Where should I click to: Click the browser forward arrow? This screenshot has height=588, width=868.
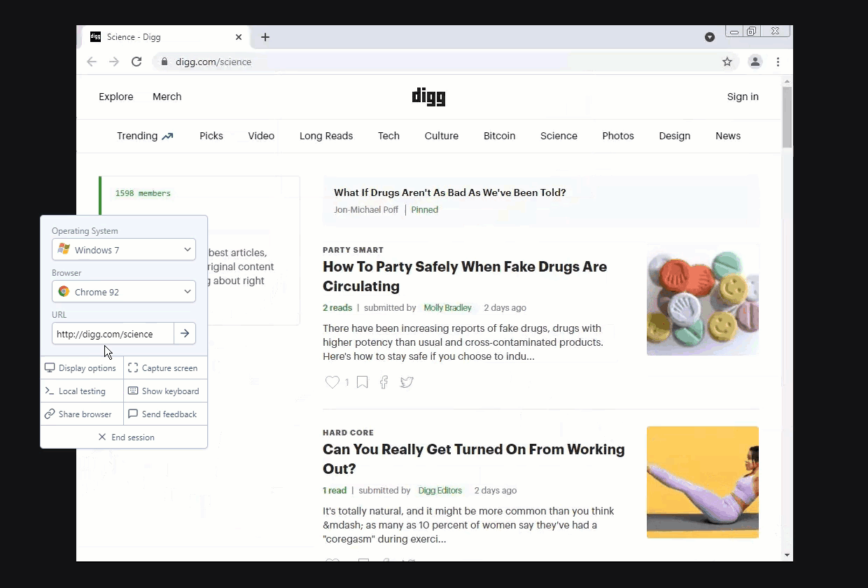(x=114, y=62)
